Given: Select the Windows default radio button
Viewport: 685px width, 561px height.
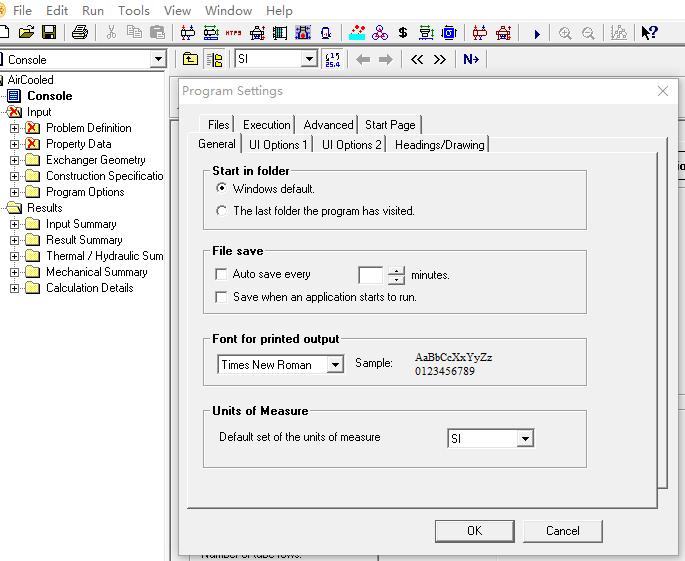Looking at the screenshot, I should (x=221, y=188).
